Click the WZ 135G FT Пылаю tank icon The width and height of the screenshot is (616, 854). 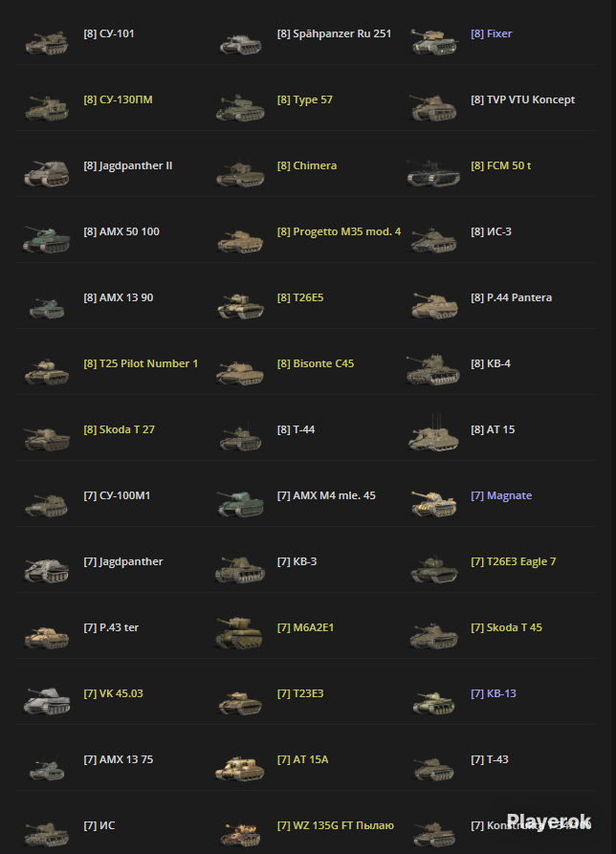coord(240,835)
